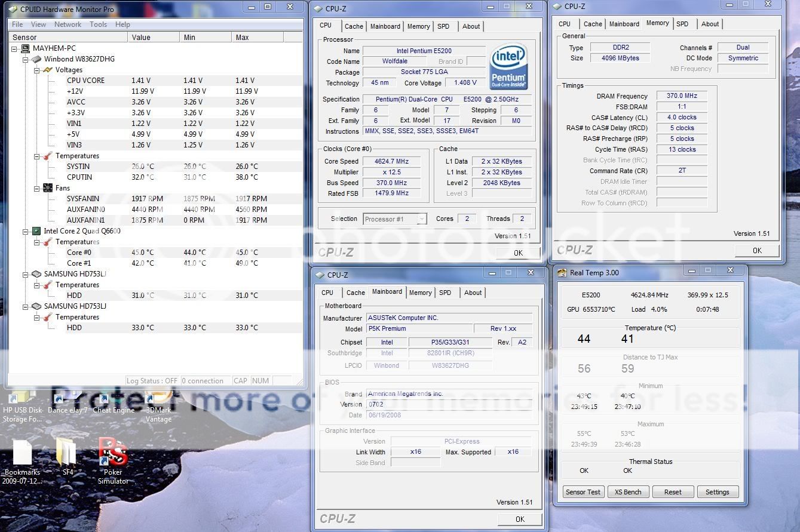Screen dimensions: 800x532
Task: Collapse the second SAMSUNG HD753LJ node
Action: (x=26, y=306)
